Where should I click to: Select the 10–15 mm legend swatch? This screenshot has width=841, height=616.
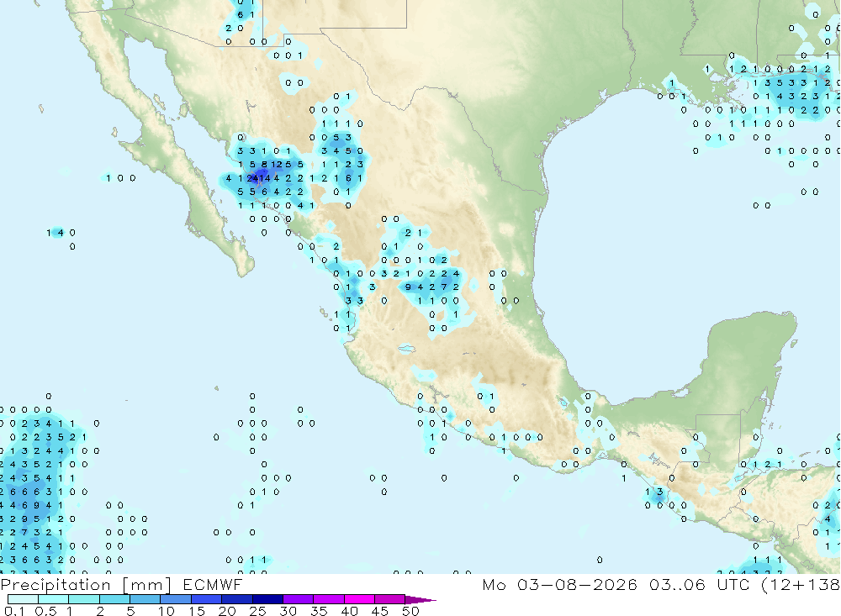(176, 599)
